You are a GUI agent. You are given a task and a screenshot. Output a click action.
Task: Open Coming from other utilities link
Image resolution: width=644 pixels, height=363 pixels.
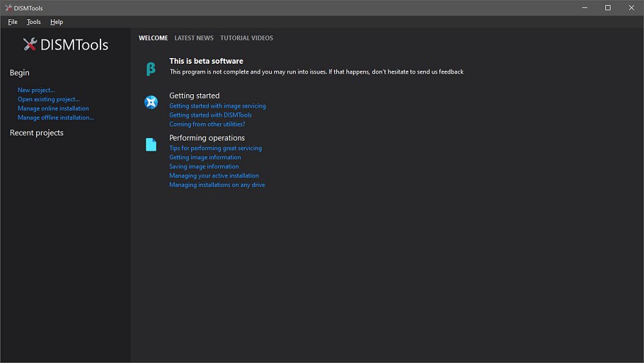(x=207, y=124)
